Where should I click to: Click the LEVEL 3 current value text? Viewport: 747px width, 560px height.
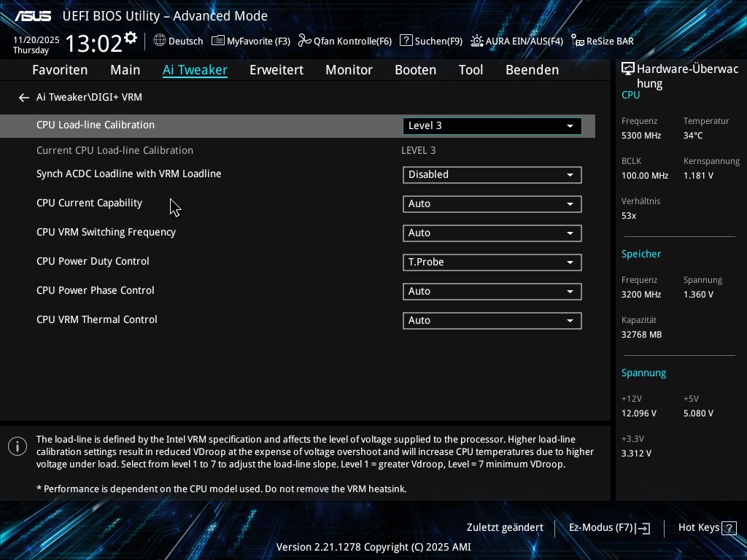pos(418,150)
